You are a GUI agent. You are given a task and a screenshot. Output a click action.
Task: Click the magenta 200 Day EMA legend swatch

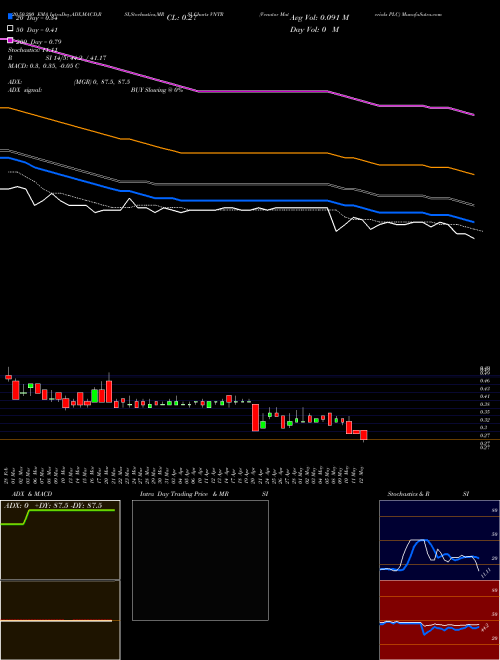(x=10, y=40)
